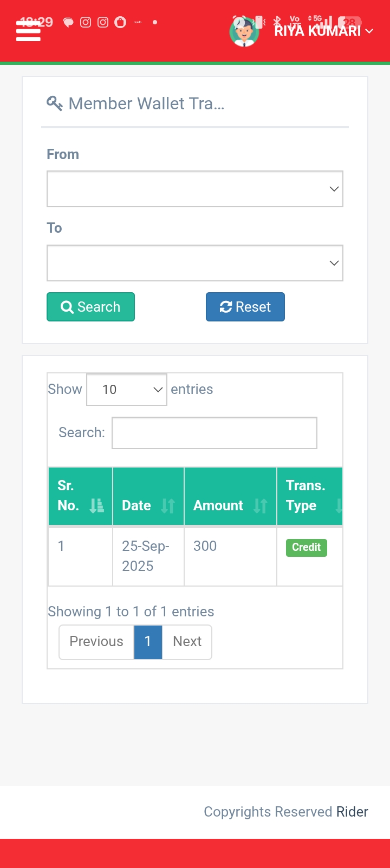Tap the shopping bag notification icon
This screenshot has width=390, height=868.
tap(120, 22)
